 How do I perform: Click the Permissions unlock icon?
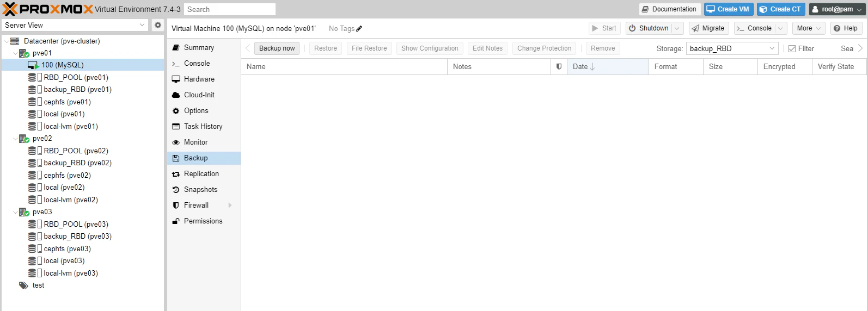click(x=176, y=221)
